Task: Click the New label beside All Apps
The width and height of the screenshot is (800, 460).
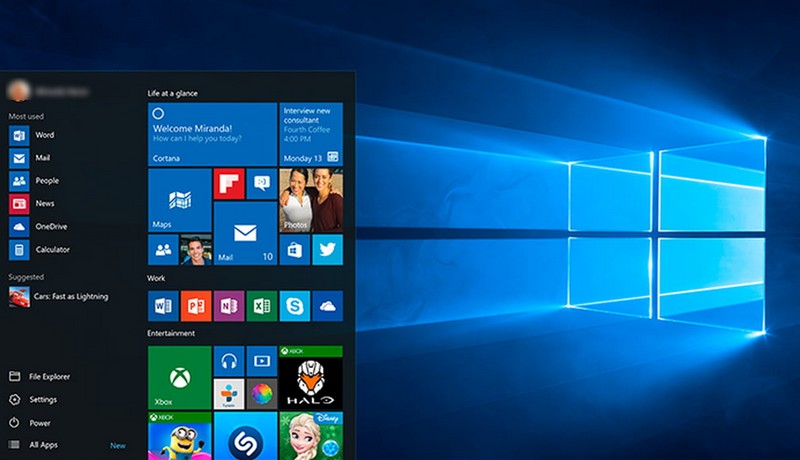Action: (118, 445)
